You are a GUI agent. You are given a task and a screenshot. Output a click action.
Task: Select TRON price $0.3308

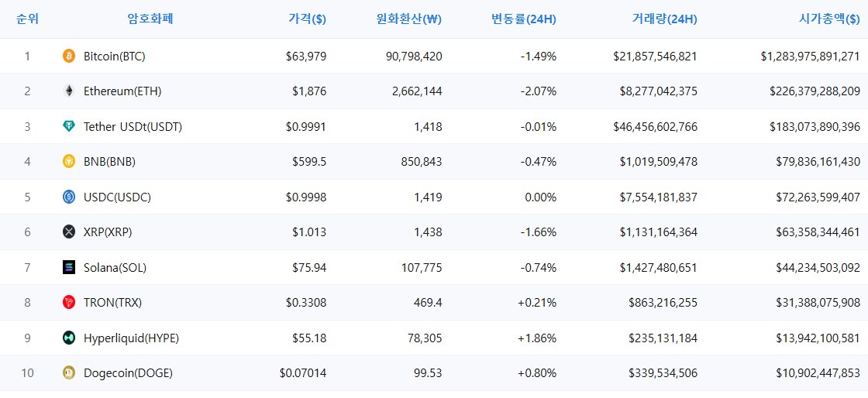pos(306,302)
